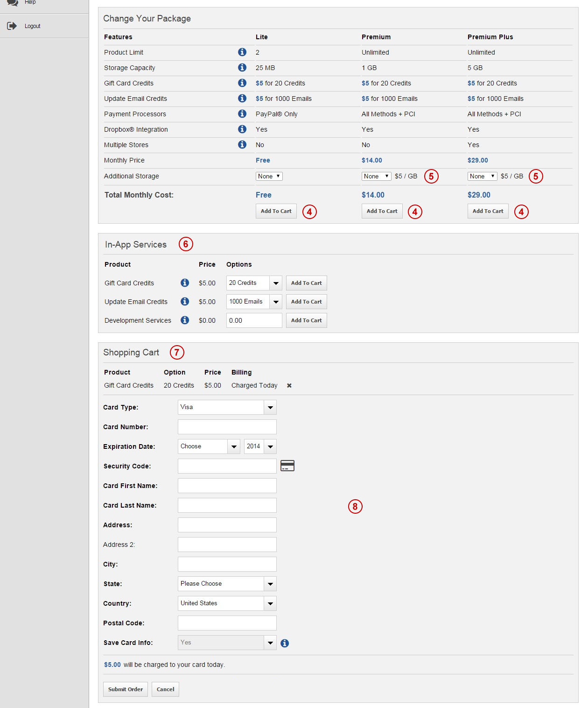The height and width of the screenshot is (708, 588).
Task: Focus the Postal Code field
Action: click(227, 623)
